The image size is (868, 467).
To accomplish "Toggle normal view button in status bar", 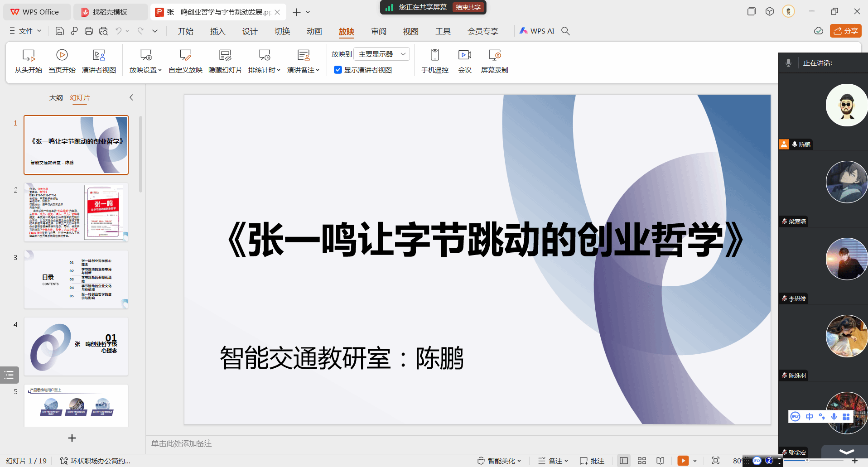I will 624,461.
